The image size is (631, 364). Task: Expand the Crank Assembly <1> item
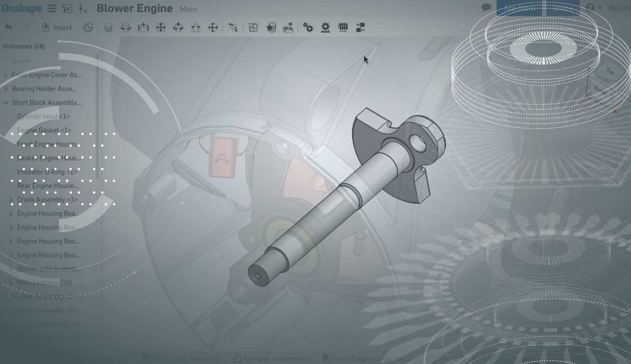11,200
